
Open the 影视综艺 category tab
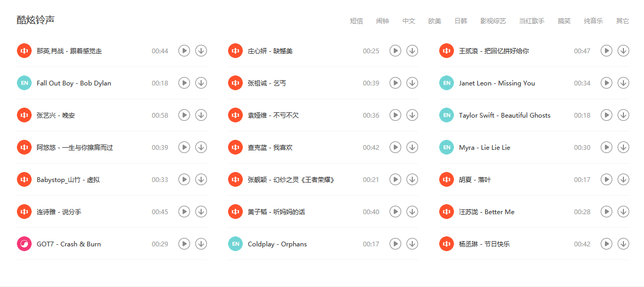coord(493,21)
